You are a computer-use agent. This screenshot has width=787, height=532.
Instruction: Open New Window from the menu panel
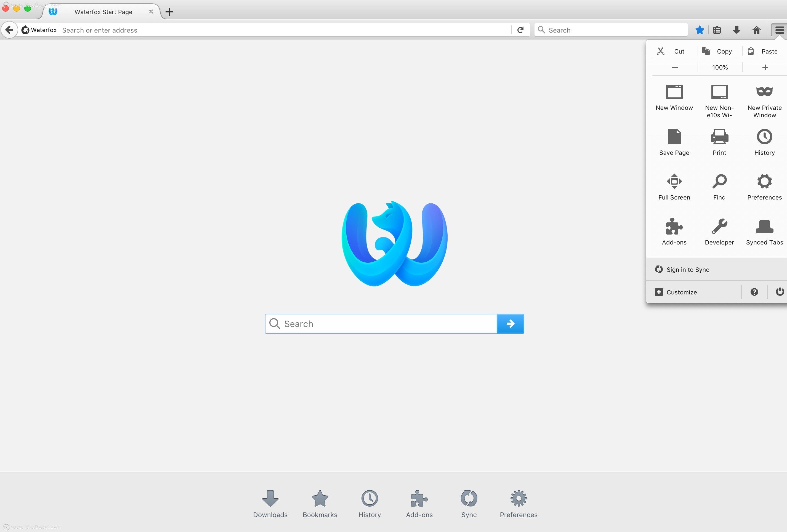(674, 97)
